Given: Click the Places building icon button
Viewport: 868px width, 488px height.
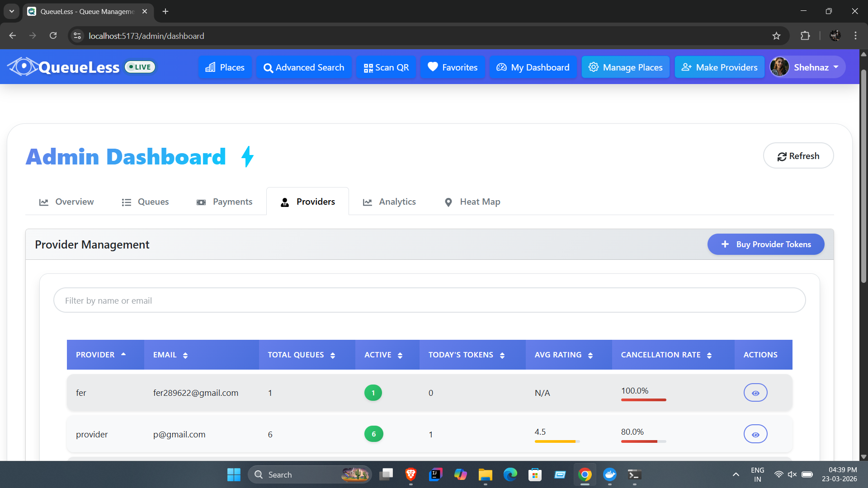Looking at the screenshot, I should pyautogui.click(x=225, y=67).
